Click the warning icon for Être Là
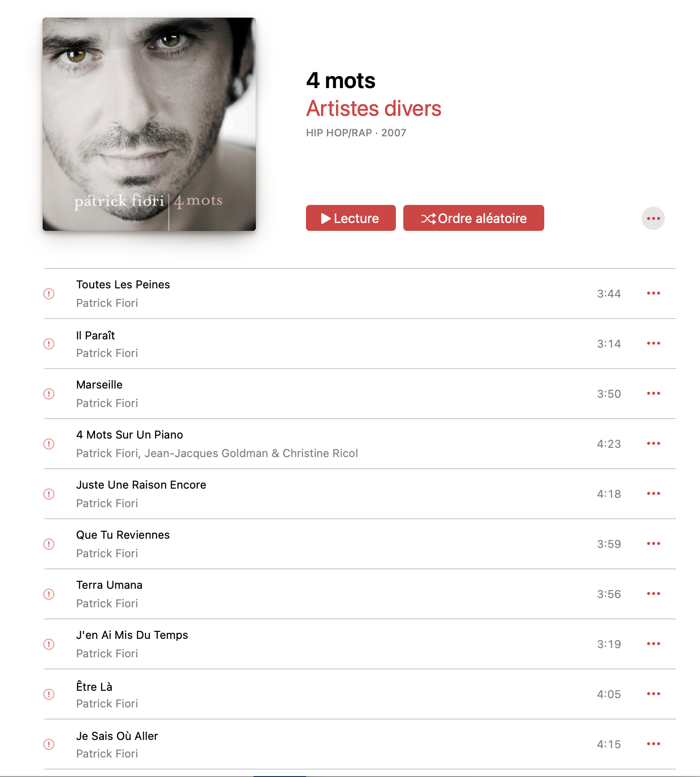The image size is (700, 777). click(x=49, y=694)
